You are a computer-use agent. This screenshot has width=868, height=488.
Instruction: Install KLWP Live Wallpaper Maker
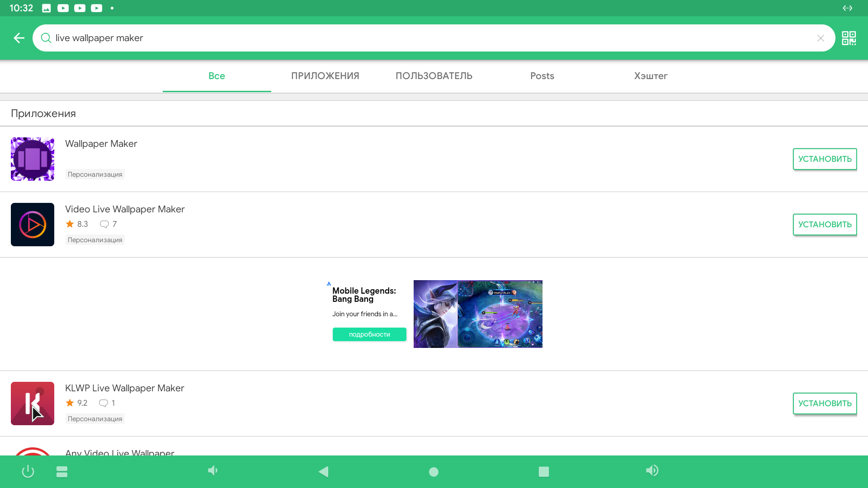coord(825,404)
